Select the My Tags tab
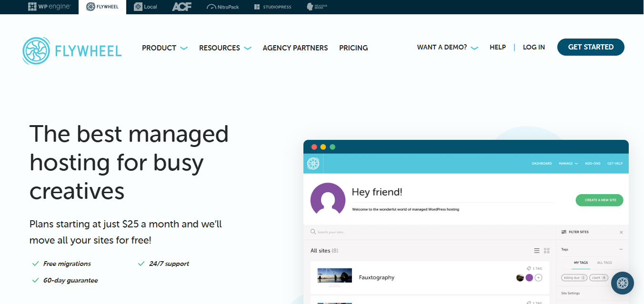 [x=581, y=263]
